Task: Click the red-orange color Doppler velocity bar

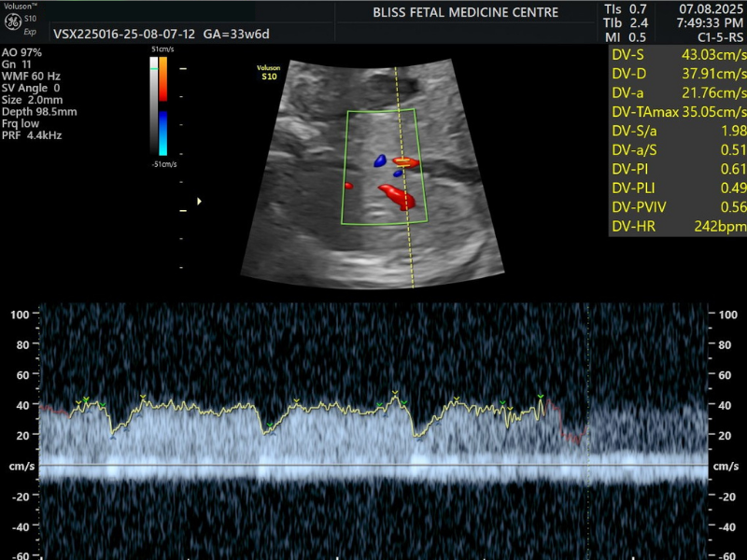Action: click(x=163, y=79)
